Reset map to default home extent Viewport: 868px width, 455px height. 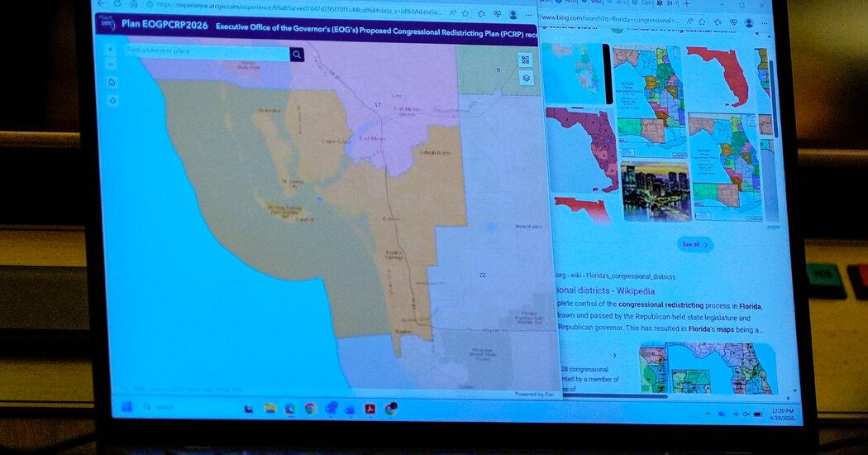112,83
